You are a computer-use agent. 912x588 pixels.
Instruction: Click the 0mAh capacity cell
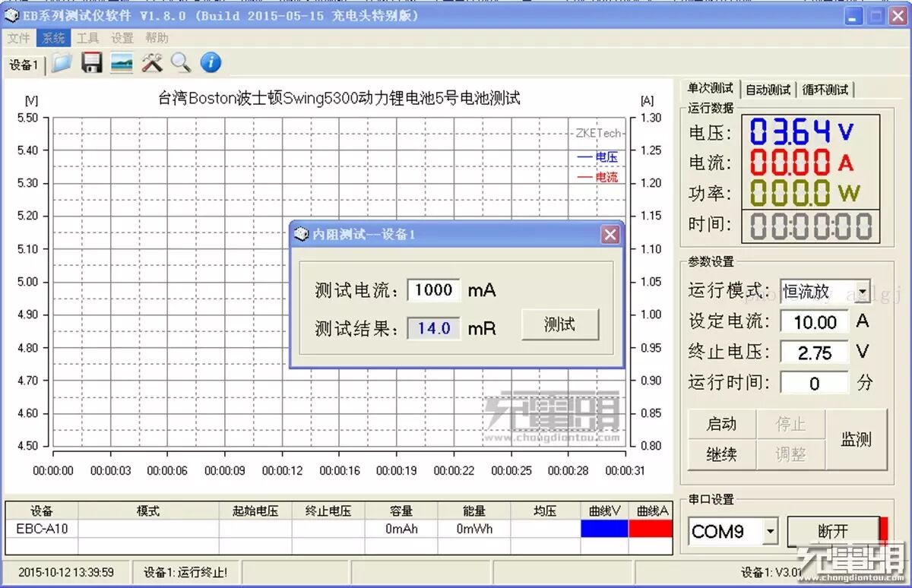[x=401, y=529]
